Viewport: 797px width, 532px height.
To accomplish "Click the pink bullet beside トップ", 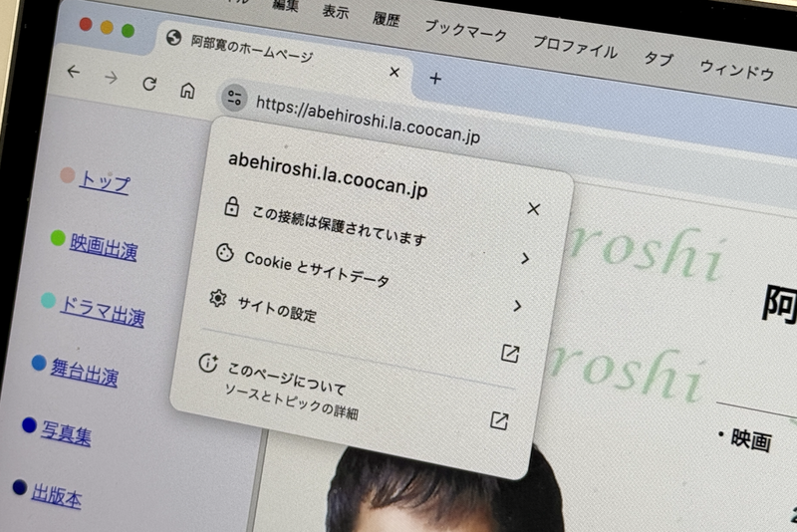I will pos(68,175).
